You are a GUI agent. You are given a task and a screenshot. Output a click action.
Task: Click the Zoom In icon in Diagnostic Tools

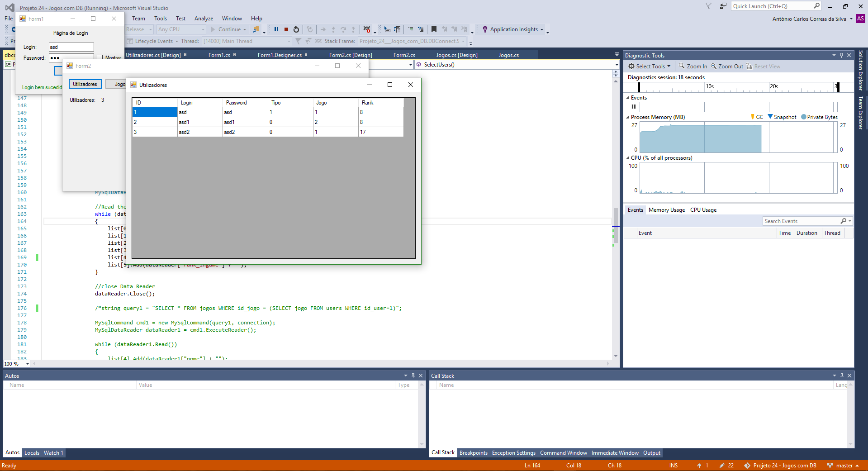tap(682, 67)
